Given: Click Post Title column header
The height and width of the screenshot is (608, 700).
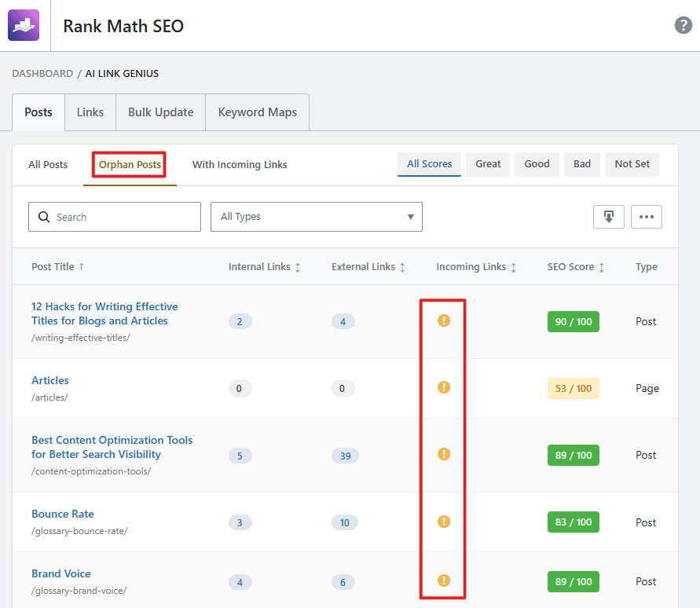Looking at the screenshot, I should pyautogui.click(x=53, y=267).
